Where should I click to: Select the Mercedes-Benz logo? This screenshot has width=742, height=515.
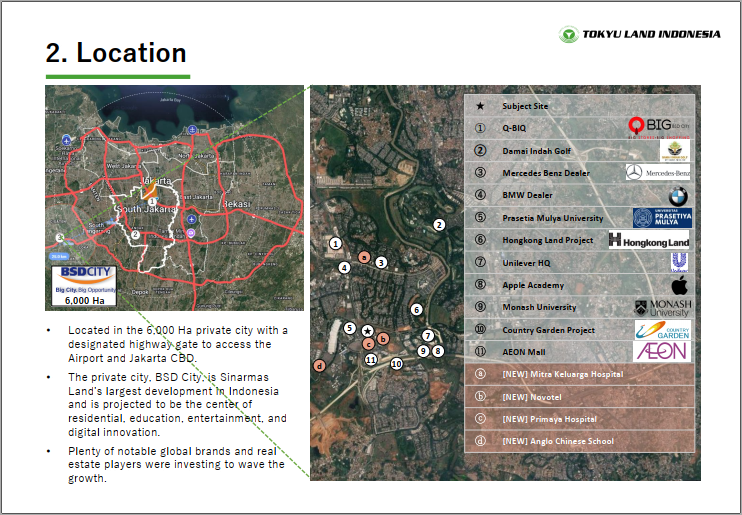657,173
